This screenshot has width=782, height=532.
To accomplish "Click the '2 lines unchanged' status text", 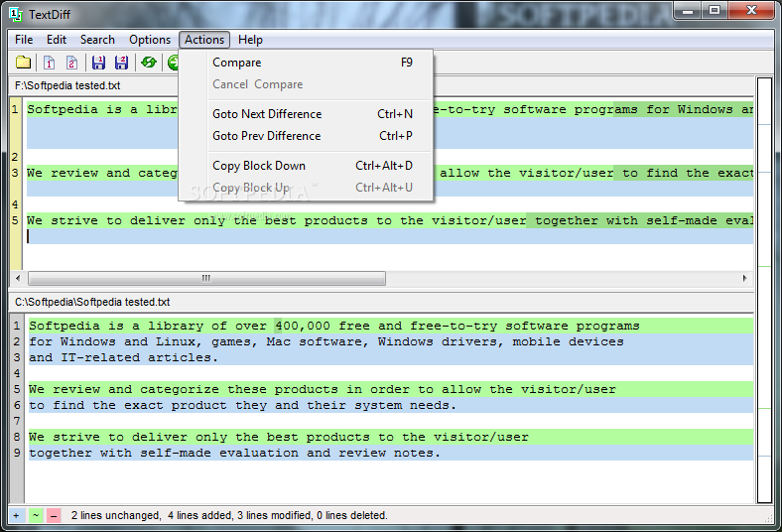I will [115, 515].
